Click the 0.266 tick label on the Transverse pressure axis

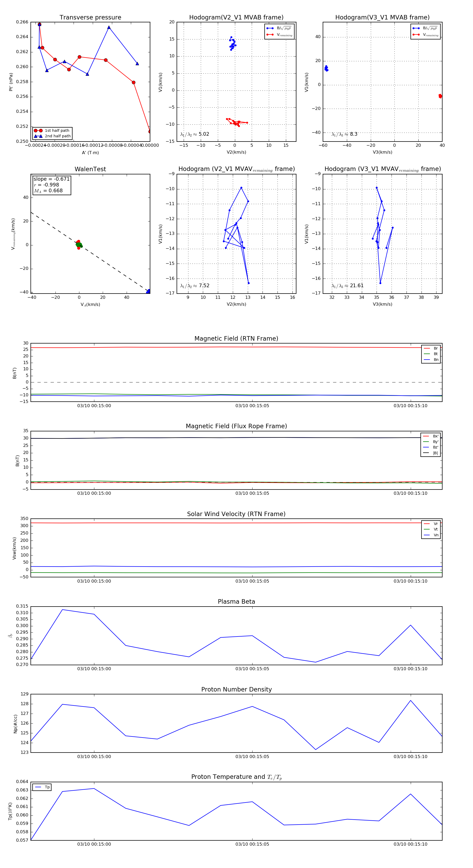pyautogui.click(x=22, y=22)
